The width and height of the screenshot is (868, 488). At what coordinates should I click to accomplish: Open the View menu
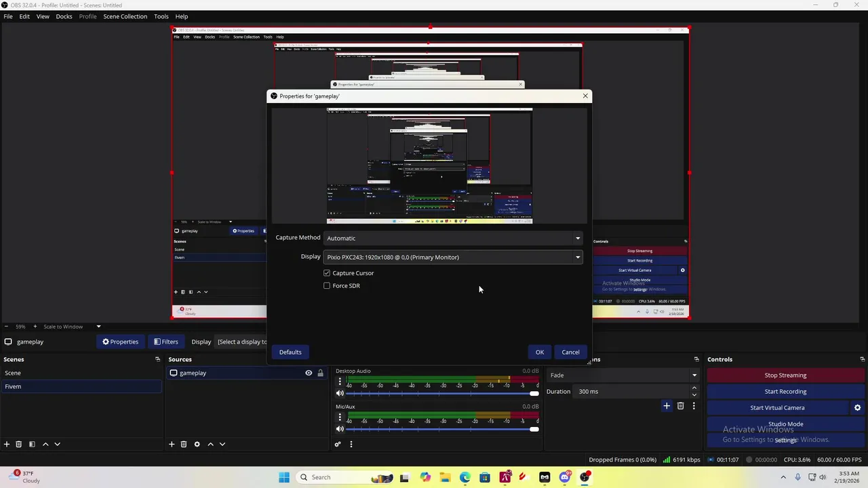tap(43, 16)
